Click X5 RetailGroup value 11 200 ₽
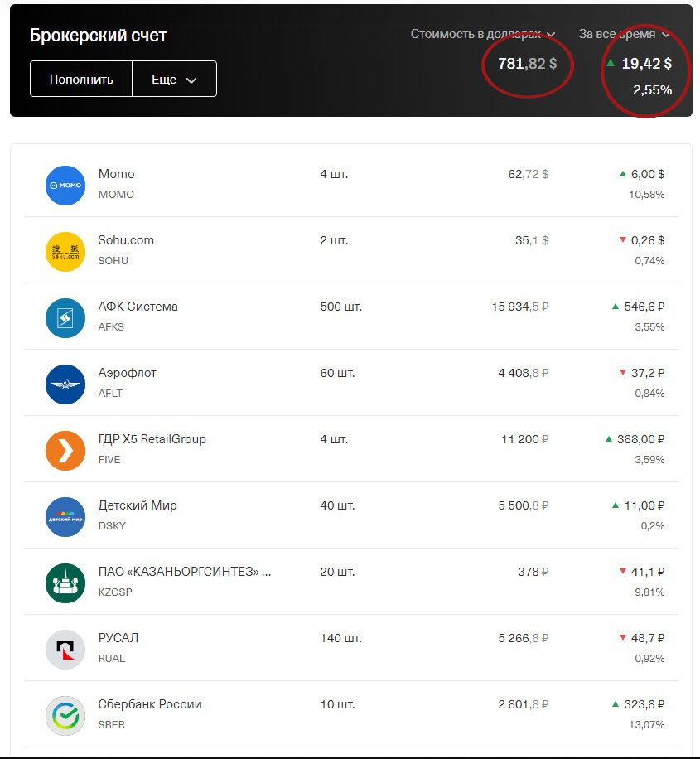The image size is (700, 759). (x=524, y=439)
